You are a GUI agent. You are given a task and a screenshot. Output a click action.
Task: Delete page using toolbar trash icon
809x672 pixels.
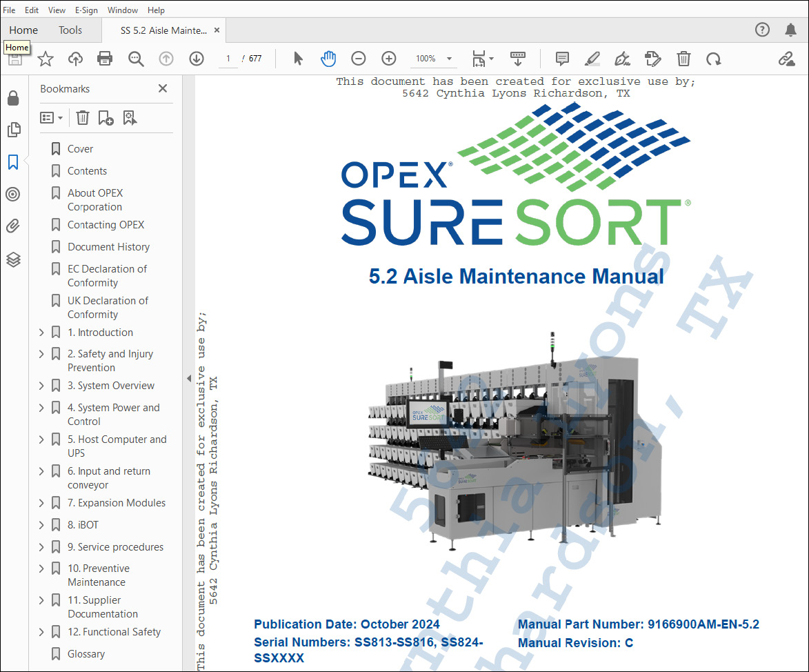(x=683, y=59)
